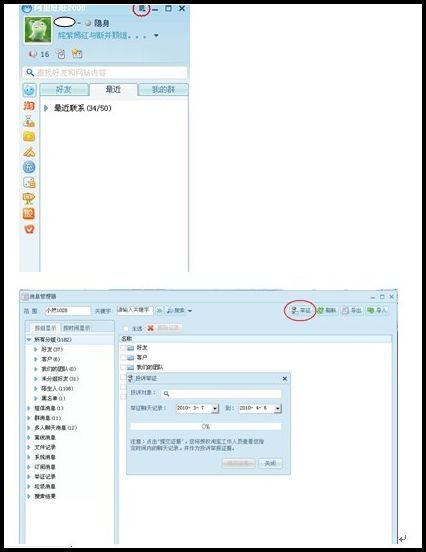This screenshot has height=552, width=426.
Task: Check the 好友 folder checkbox in list
Action: click(x=123, y=348)
